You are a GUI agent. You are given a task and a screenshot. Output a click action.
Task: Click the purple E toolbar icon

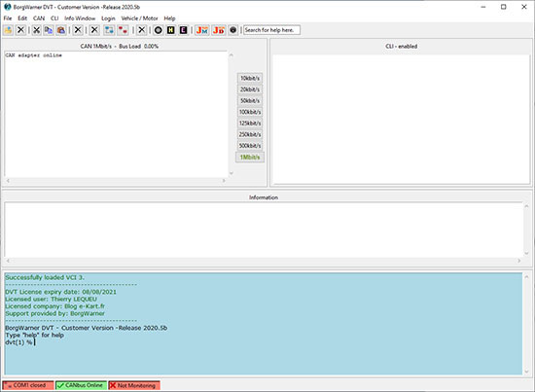point(183,30)
